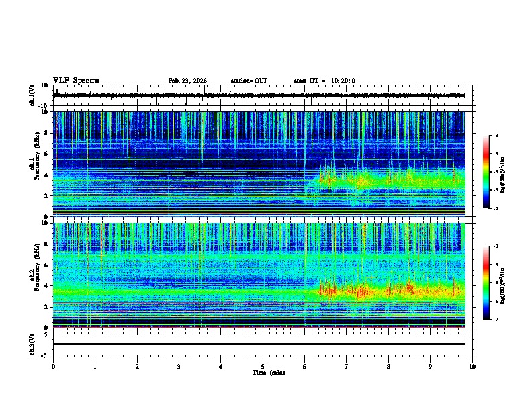Click inside the ch.2 spectrogram panel
The width and height of the screenshot is (532, 411).
259,275
